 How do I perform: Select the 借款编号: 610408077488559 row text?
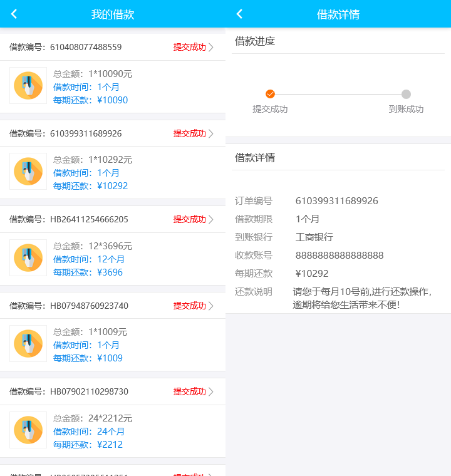click(66, 47)
